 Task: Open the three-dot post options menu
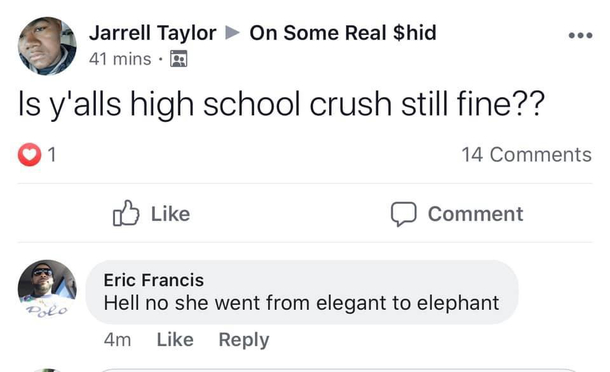point(580,35)
